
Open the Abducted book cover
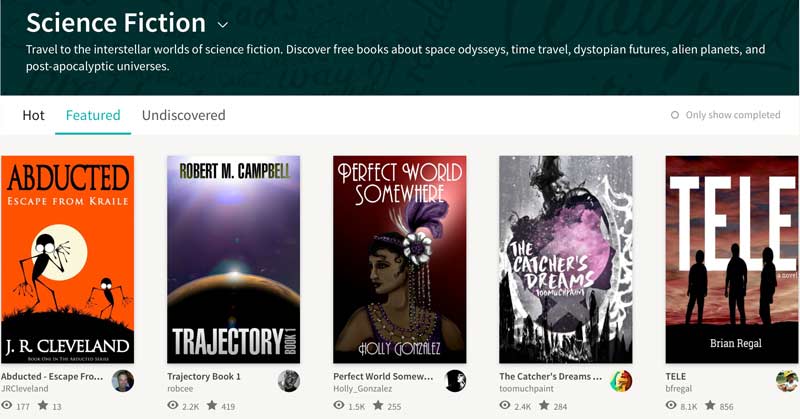(67, 259)
